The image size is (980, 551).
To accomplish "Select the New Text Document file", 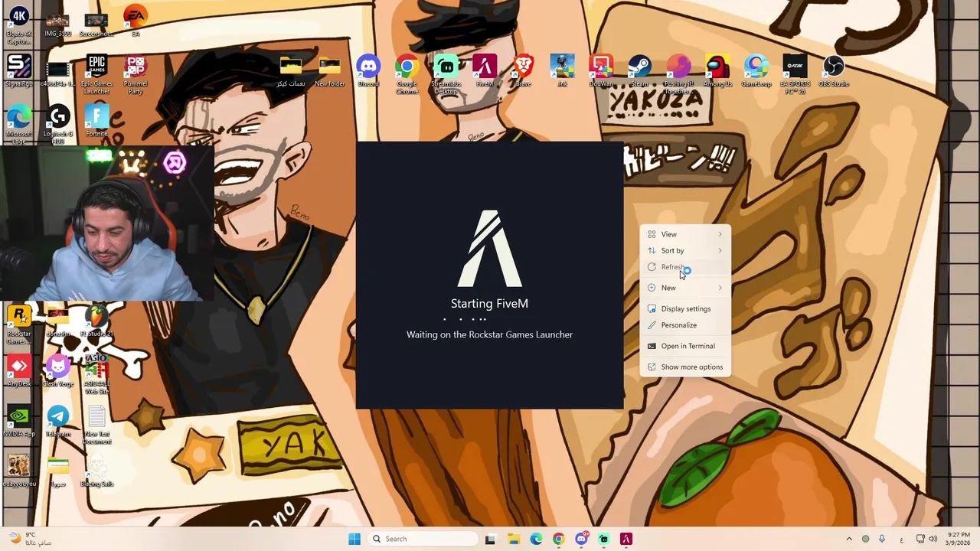I will pyautogui.click(x=96, y=425).
